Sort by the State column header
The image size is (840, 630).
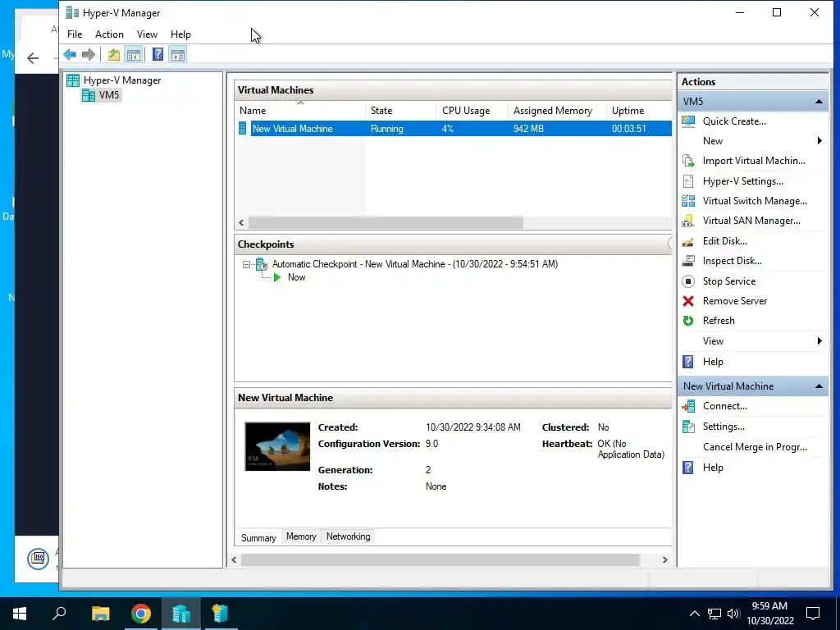pos(401,111)
